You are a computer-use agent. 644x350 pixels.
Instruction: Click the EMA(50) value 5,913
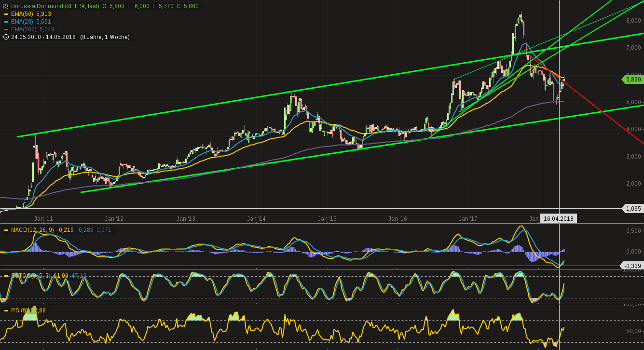43,14
